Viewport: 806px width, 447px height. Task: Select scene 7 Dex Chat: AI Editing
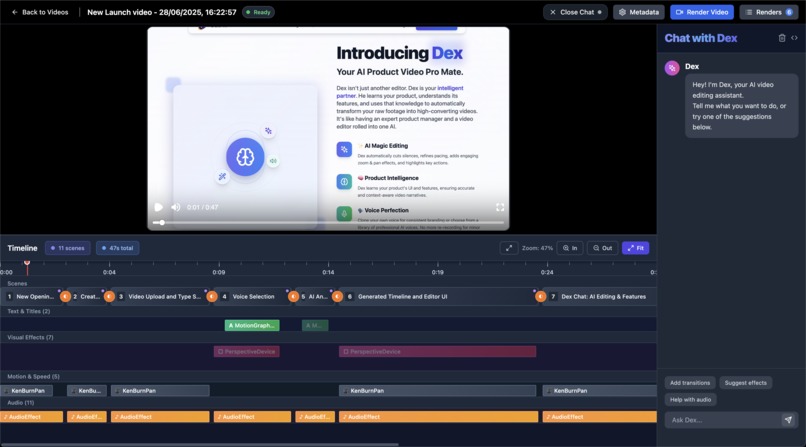[600, 296]
